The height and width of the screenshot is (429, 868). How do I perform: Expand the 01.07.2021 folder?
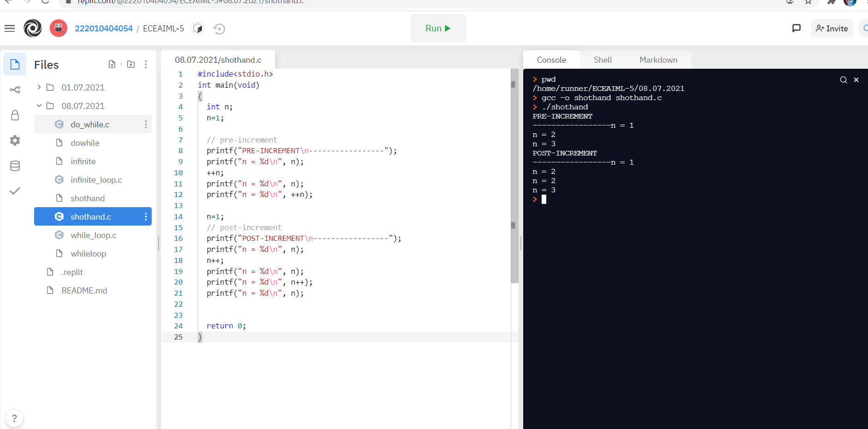point(39,87)
